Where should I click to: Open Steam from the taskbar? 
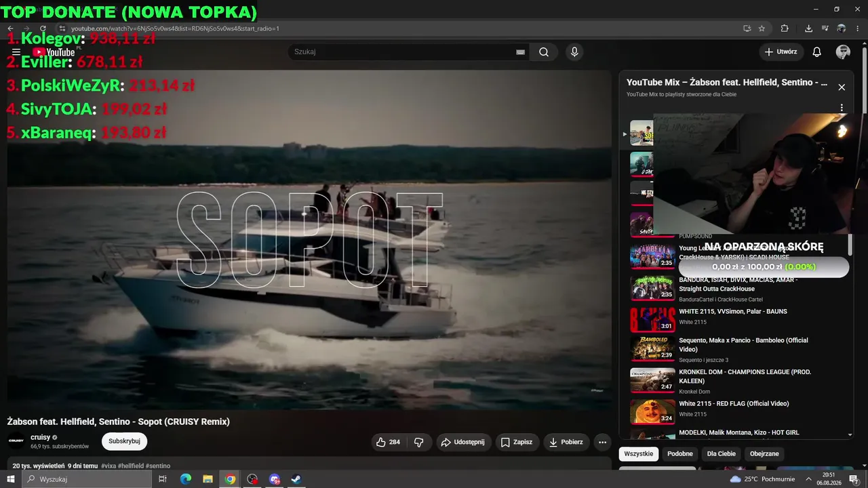pos(296,479)
